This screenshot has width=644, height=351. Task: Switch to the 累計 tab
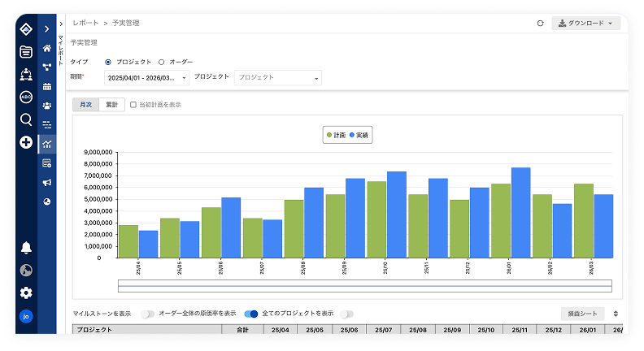111,105
